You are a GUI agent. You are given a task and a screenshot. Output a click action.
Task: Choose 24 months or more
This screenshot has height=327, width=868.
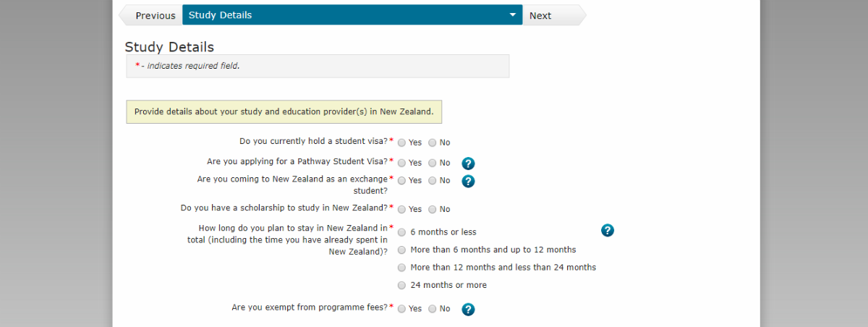click(x=402, y=285)
